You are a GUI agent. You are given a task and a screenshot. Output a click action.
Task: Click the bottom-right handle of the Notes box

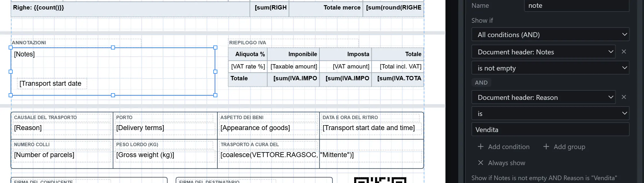(x=215, y=95)
